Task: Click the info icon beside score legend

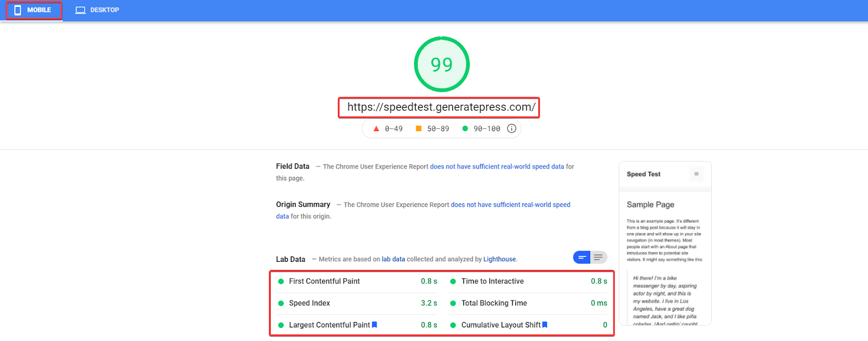Action: coord(511,128)
